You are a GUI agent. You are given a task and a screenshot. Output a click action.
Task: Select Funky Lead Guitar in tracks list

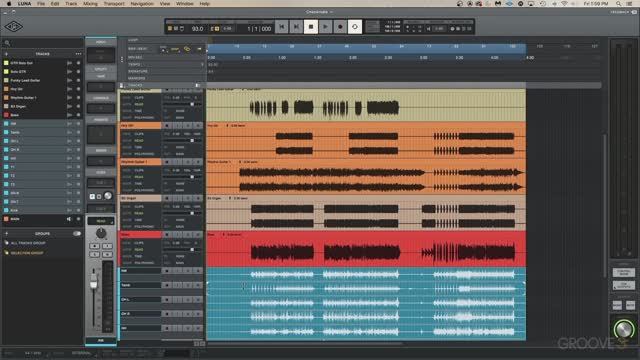tap(25, 80)
